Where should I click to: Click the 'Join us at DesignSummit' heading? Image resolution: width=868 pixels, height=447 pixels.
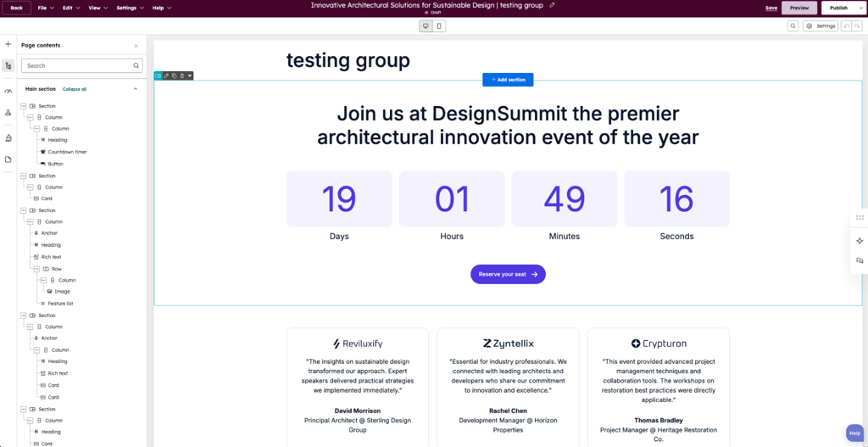508,126
